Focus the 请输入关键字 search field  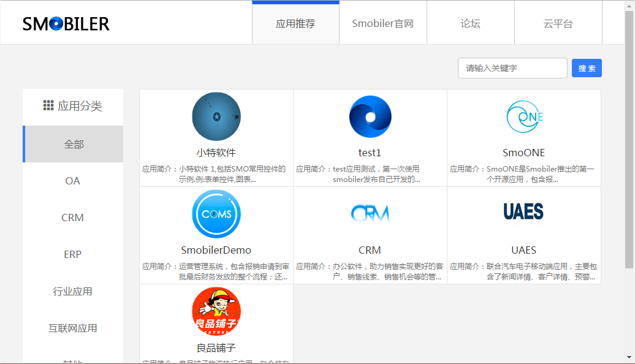512,68
